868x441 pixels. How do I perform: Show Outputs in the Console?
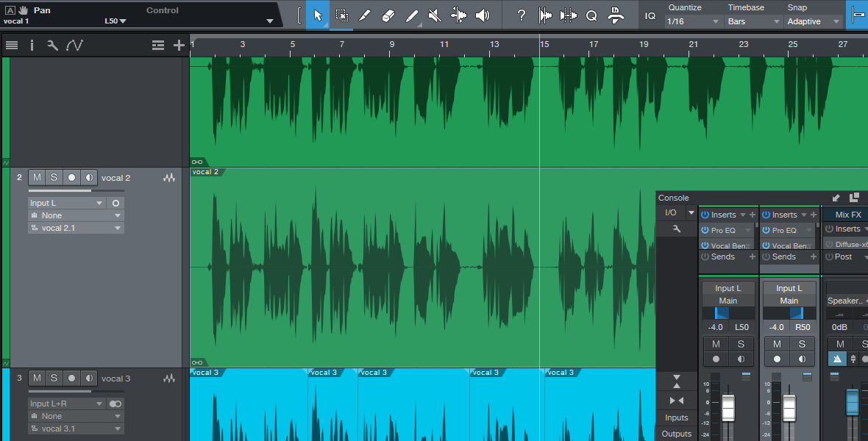point(677,434)
